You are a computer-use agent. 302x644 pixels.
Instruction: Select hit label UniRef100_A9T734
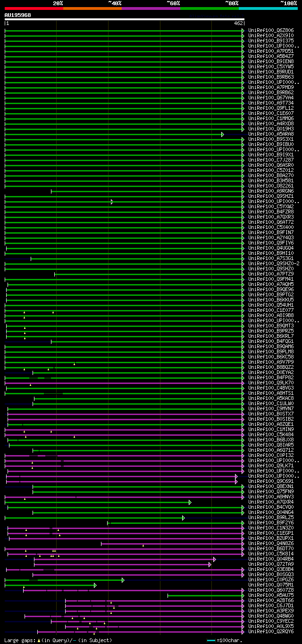[271, 103]
